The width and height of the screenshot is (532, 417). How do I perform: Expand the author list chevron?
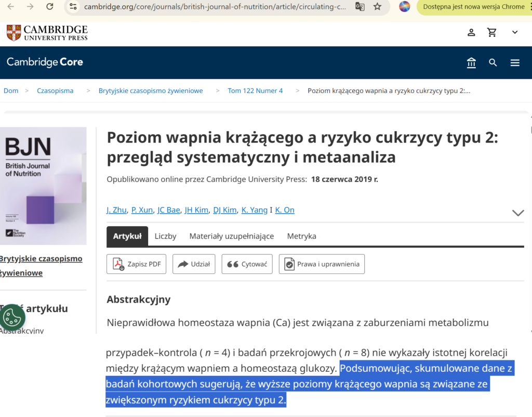pos(517,213)
